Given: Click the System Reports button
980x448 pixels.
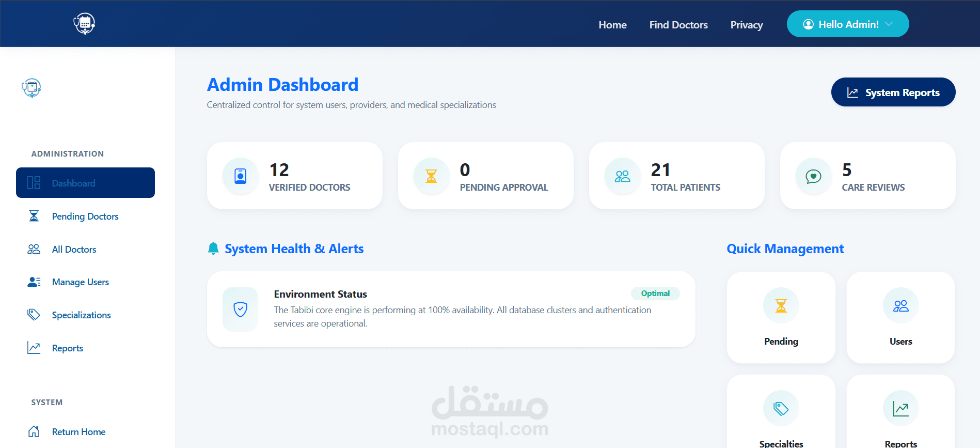Looking at the screenshot, I should click(893, 92).
